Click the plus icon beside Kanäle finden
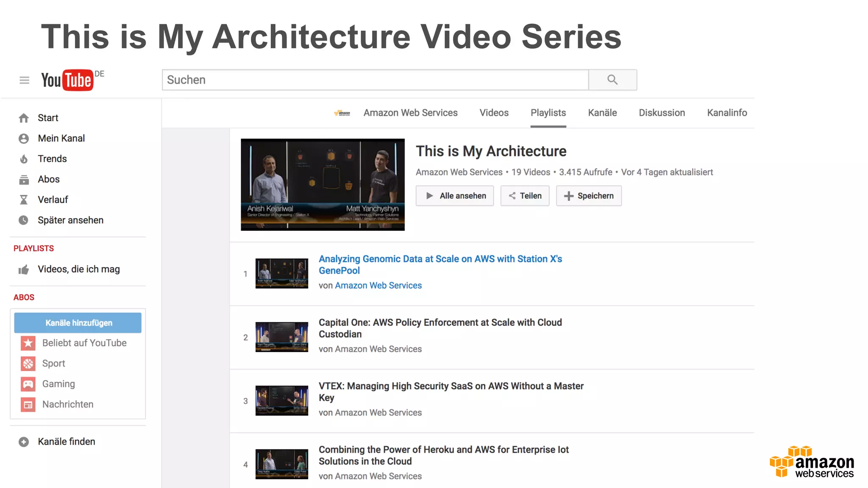 click(x=24, y=442)
